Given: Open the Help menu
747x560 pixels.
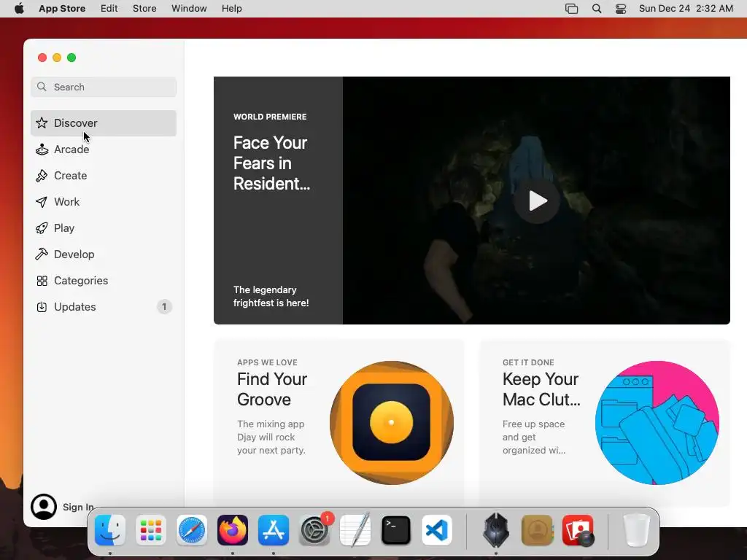Looking at the screenshot, I should (231, 9).
